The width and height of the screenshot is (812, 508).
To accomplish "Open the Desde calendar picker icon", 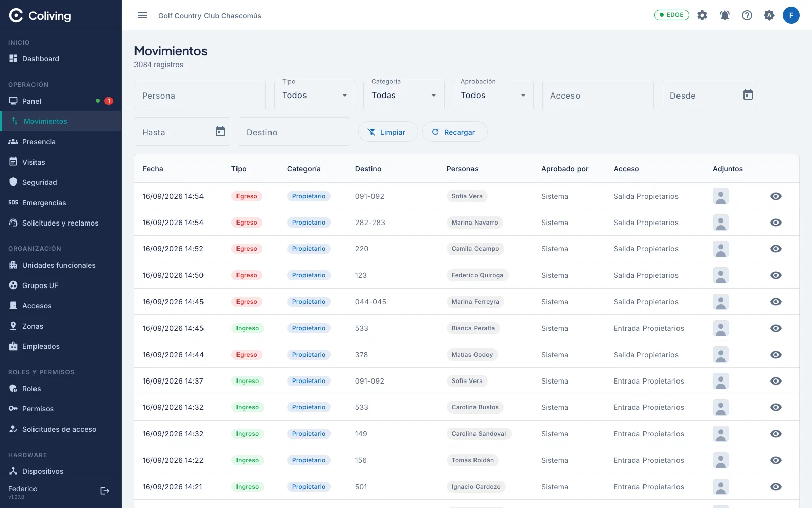I will (x=748, y=95).
